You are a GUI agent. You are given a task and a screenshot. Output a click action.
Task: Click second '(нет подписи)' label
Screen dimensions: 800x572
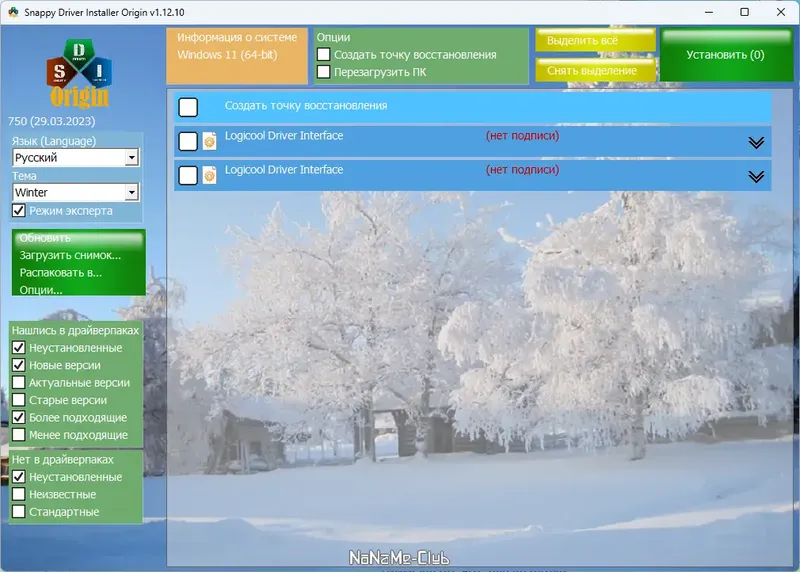522,169
